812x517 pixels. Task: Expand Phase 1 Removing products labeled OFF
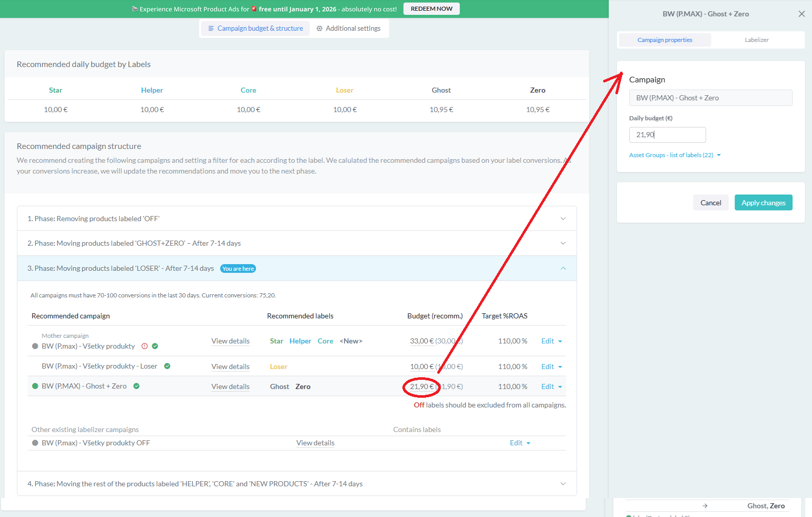click(x=563, y=219)
